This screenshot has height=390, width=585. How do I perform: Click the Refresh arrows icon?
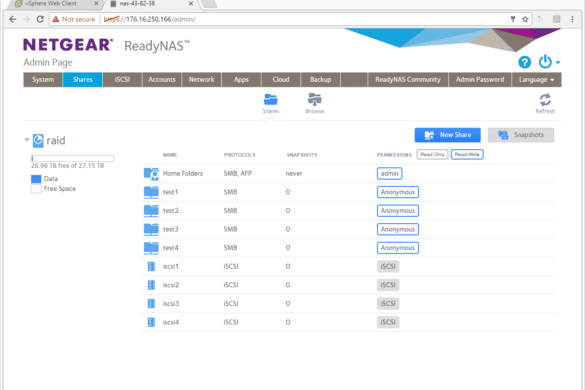(545, 100)
